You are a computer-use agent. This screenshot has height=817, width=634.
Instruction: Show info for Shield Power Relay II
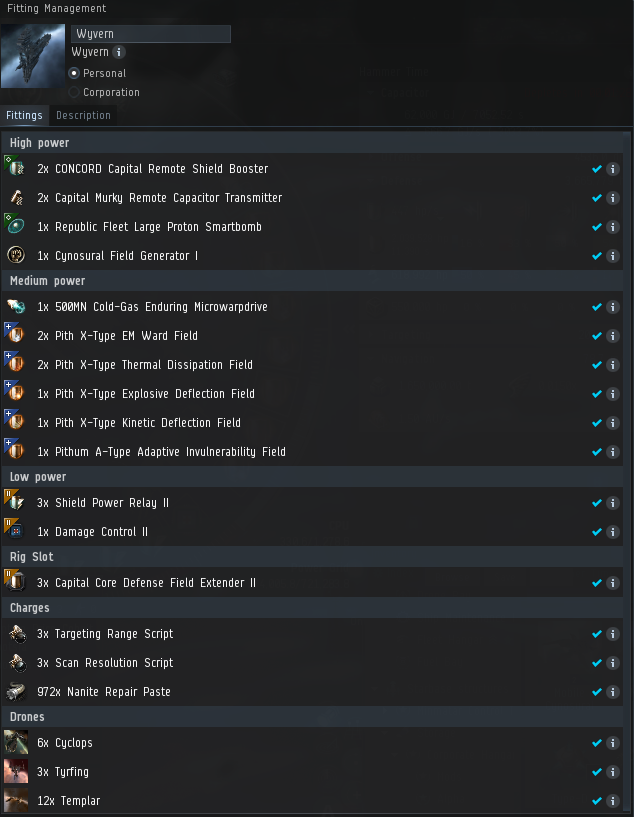pyautogui.click(x=613, y=503)
